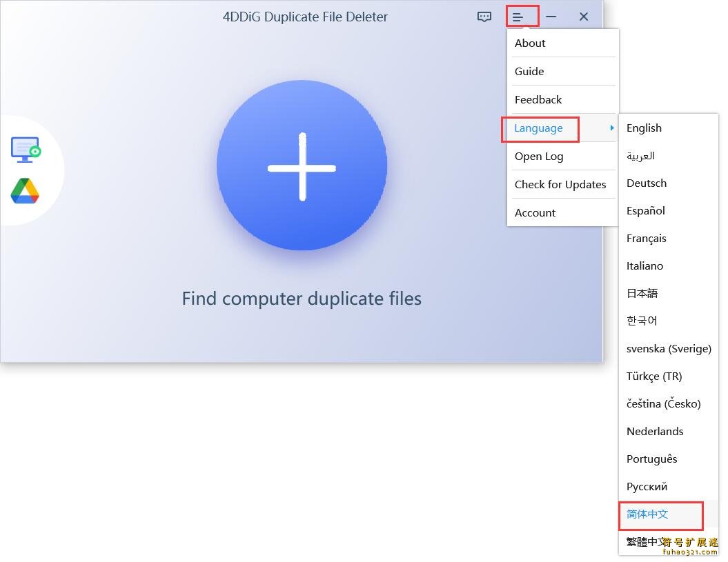
Task: Switch language to العربية
Action: pyautogui.click(x=669, y=155)
